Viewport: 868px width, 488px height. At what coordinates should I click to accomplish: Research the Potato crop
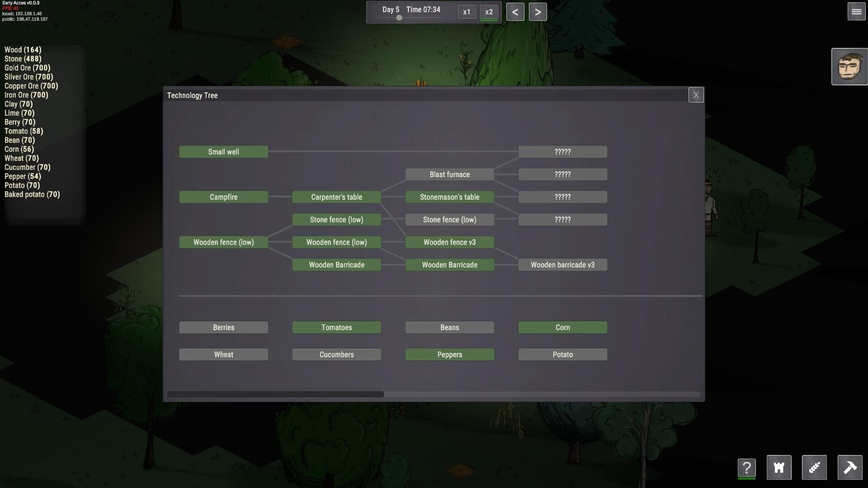[x=562, y=354]
